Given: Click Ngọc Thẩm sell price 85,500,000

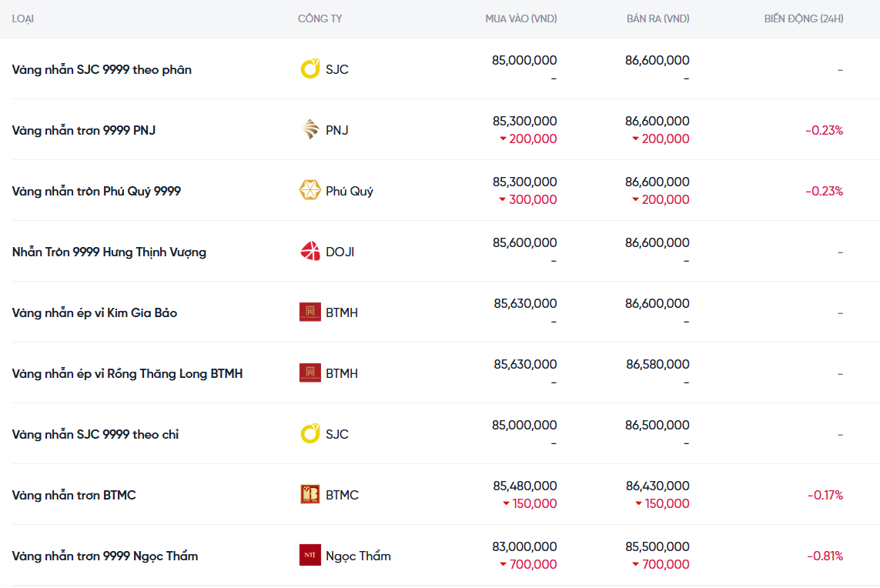Looking at the screenshot, I should click(657, 546).
